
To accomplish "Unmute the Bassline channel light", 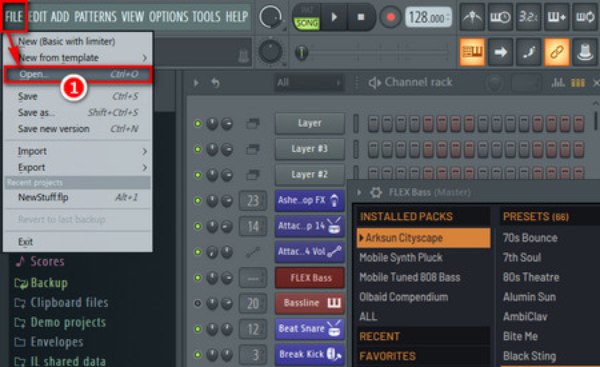I will [x=197, y=303].
